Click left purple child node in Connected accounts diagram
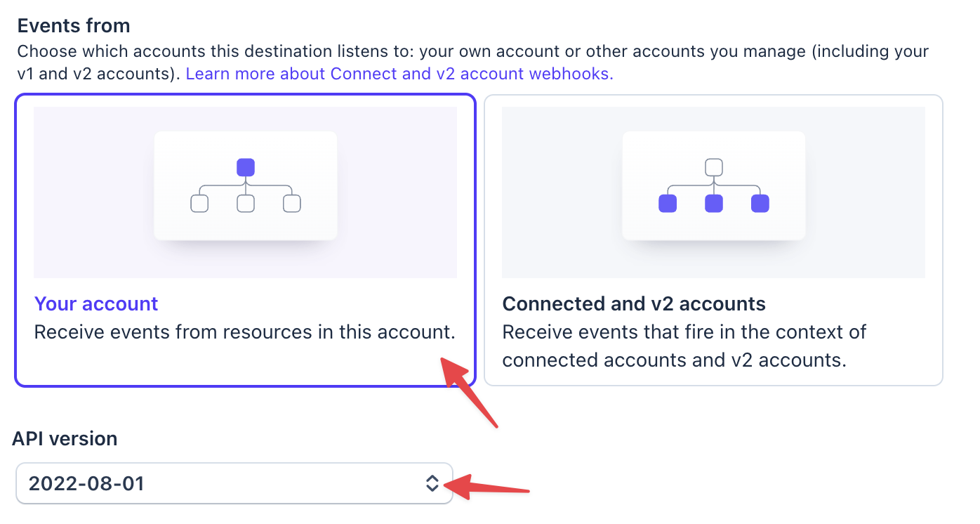The height and width of the screenshot is (524, 980). pyautogui.click(x=668, y=204)
